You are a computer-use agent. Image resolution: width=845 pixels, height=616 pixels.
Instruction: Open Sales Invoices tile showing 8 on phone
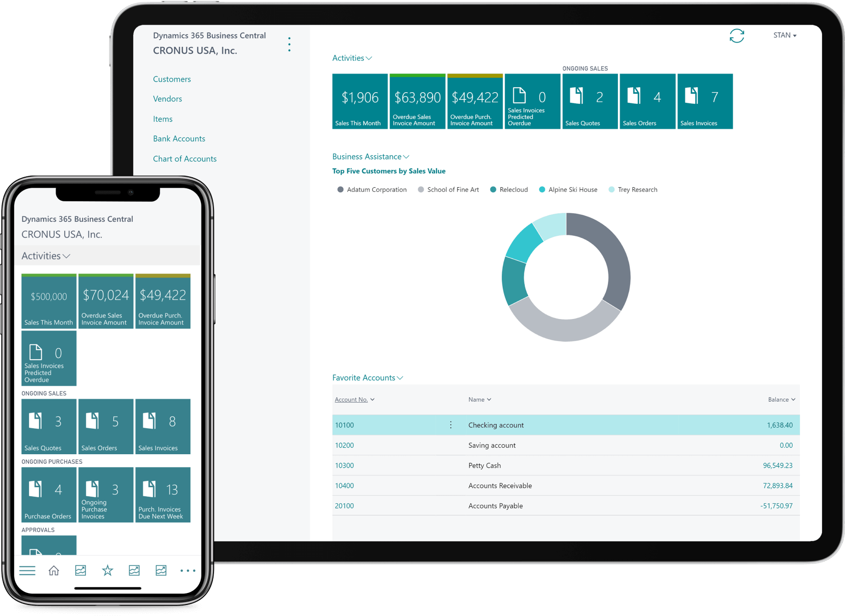pyautogui.click(x=163, y=426)
